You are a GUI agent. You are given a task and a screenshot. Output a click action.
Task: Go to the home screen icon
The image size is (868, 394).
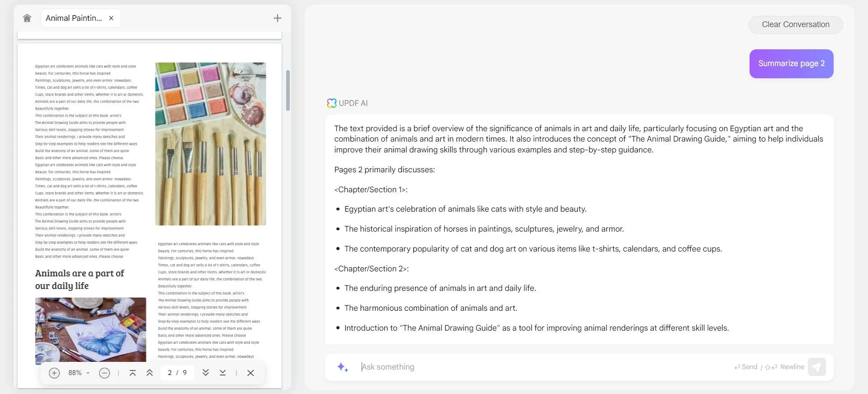point(27,18)
